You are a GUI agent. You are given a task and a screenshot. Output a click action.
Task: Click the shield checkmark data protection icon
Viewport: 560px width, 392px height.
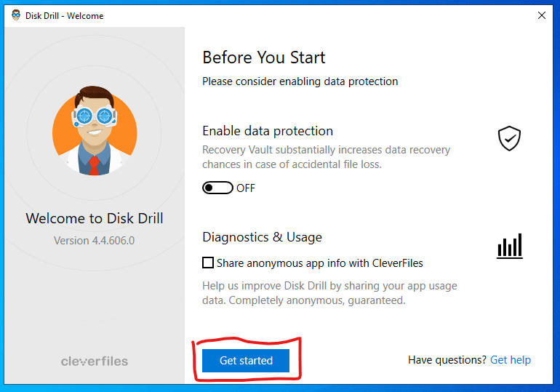tap(509, 138)
